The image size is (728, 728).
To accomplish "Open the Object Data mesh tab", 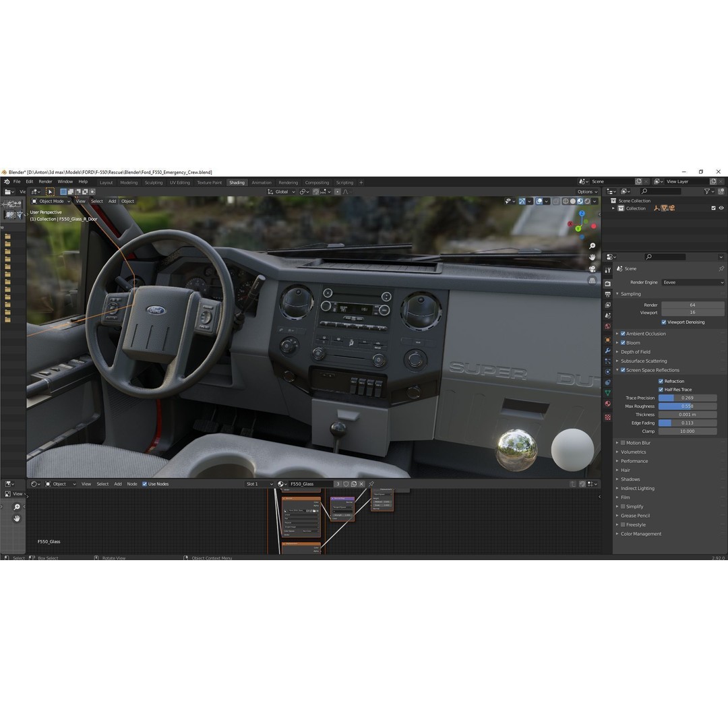I will (x=607, y=393).
